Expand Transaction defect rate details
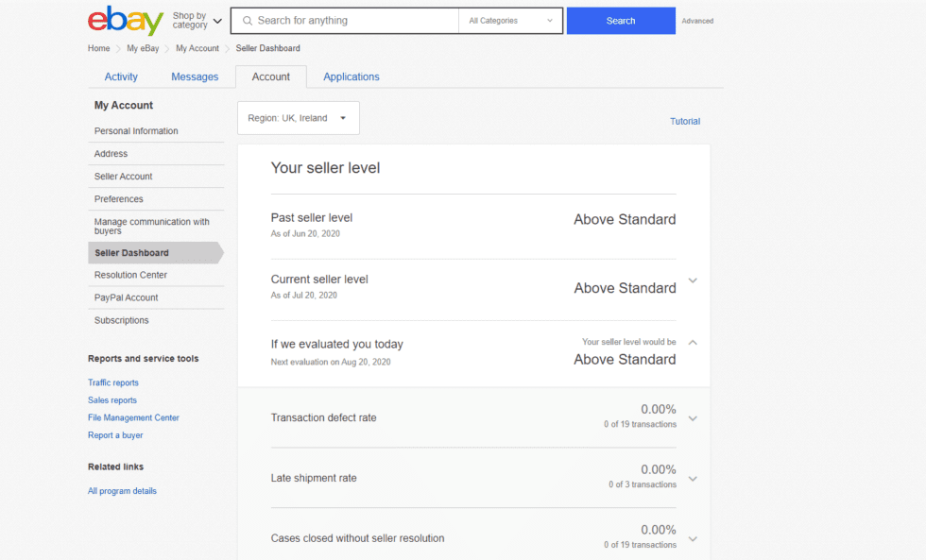926x560 pixels. 693,418
